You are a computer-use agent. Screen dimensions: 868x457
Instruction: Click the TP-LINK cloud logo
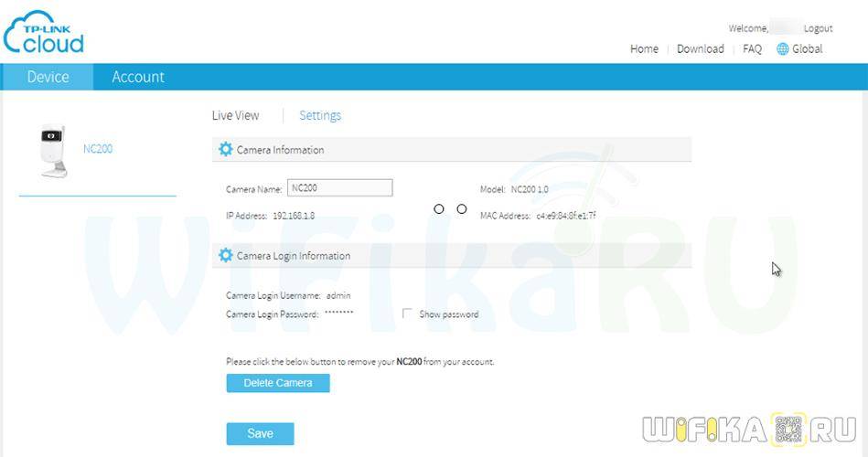click(x=44, y=33)
